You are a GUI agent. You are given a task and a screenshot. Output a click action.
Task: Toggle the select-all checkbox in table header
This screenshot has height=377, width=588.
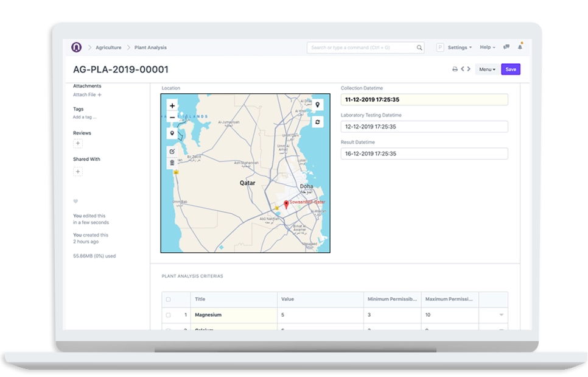coord(169,299)
